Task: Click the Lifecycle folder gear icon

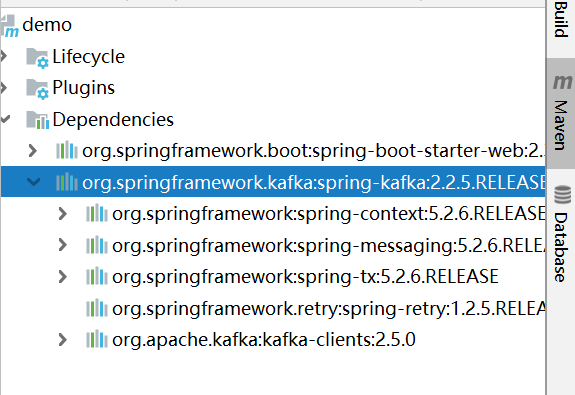Action: click(37, 58)
